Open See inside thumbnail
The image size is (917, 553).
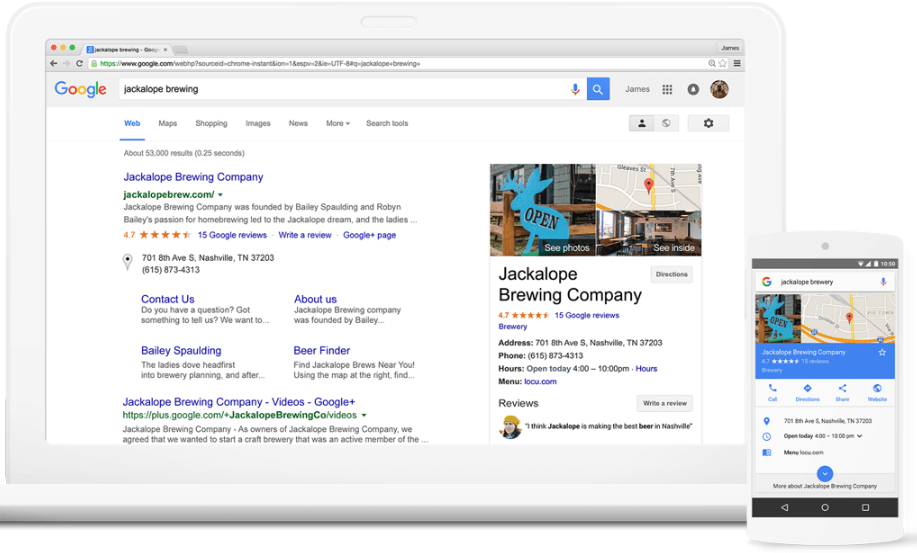pyautogui.click(x=649, y=234)
